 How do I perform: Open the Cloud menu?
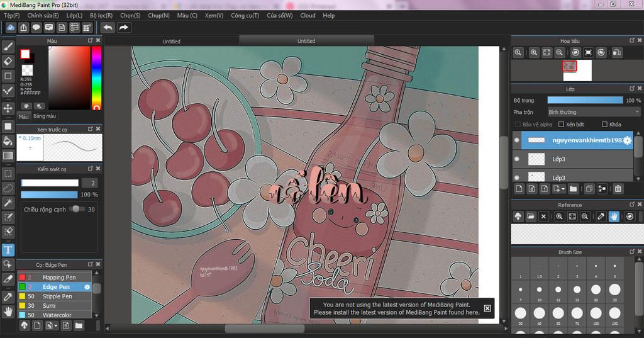click(308, 15)
